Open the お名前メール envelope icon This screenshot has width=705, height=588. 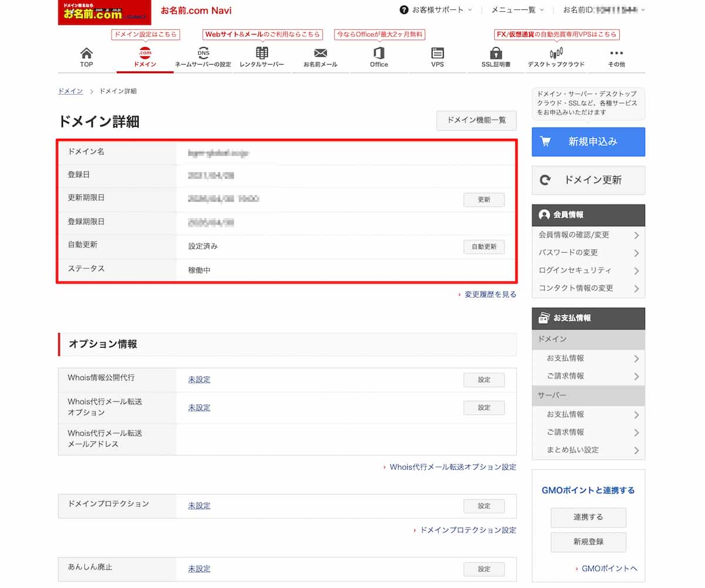tap(320, 53)
